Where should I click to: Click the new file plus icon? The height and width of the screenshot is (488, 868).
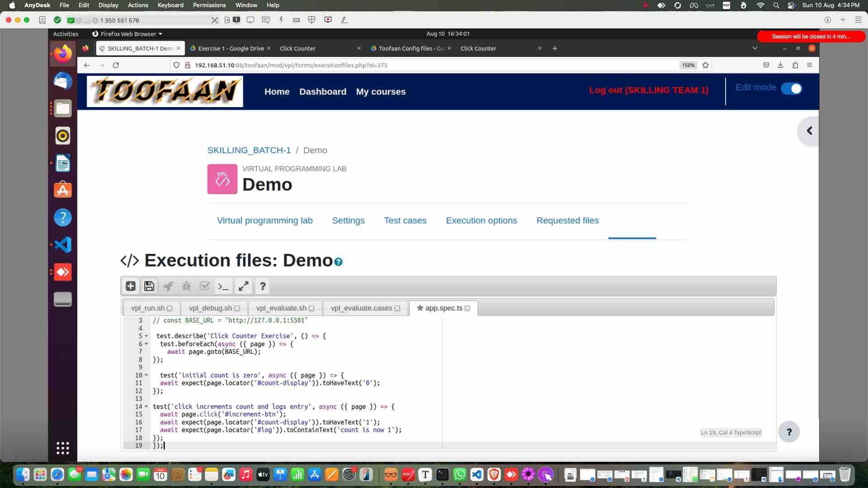[131, 286]
